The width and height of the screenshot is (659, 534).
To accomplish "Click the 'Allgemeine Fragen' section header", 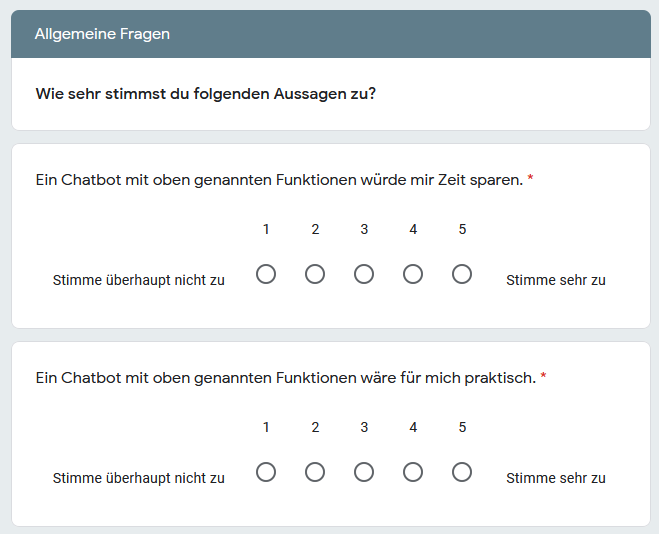I will click(102, 34).
